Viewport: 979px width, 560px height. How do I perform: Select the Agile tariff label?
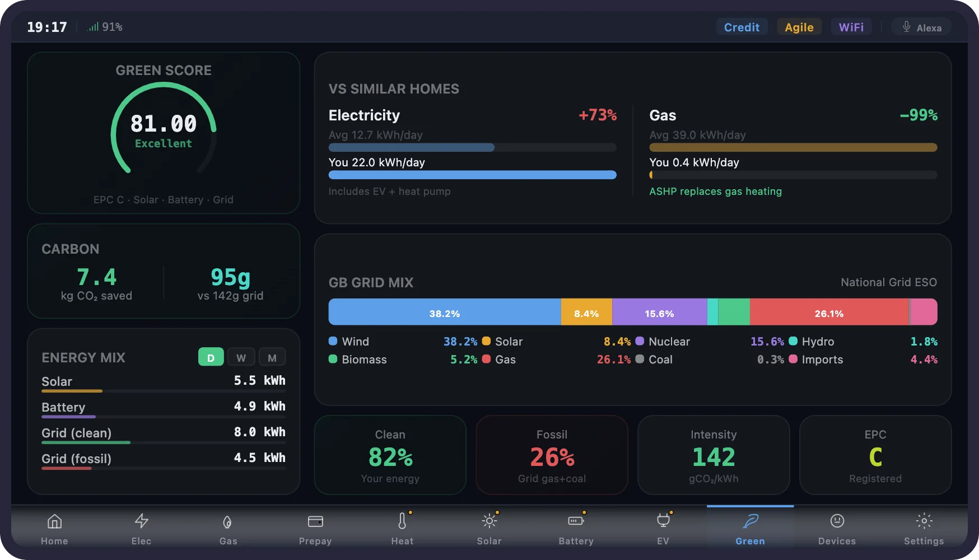pos(799,26)
